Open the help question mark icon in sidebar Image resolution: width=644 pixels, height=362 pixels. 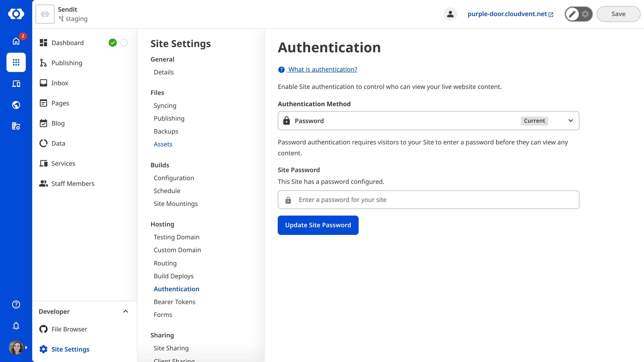tap(16, 304)
